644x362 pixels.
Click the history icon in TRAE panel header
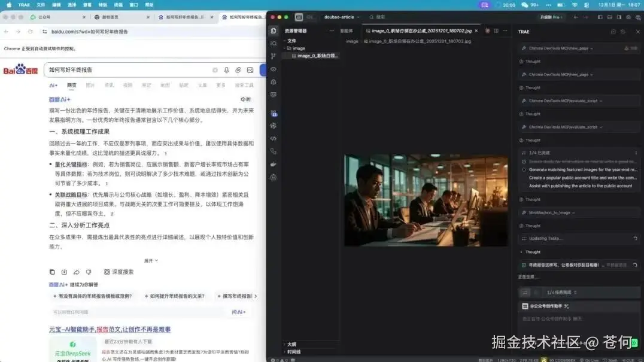[x=623, y=32]
